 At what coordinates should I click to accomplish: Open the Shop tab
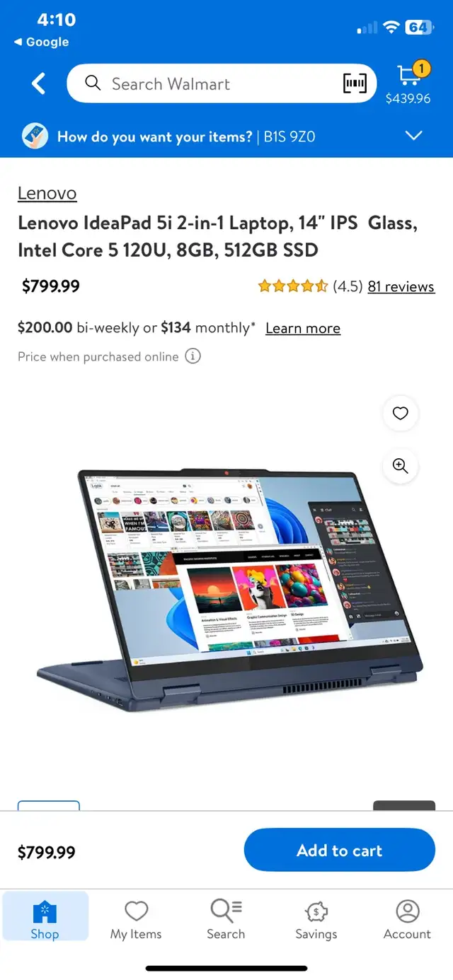click(45, 920)
